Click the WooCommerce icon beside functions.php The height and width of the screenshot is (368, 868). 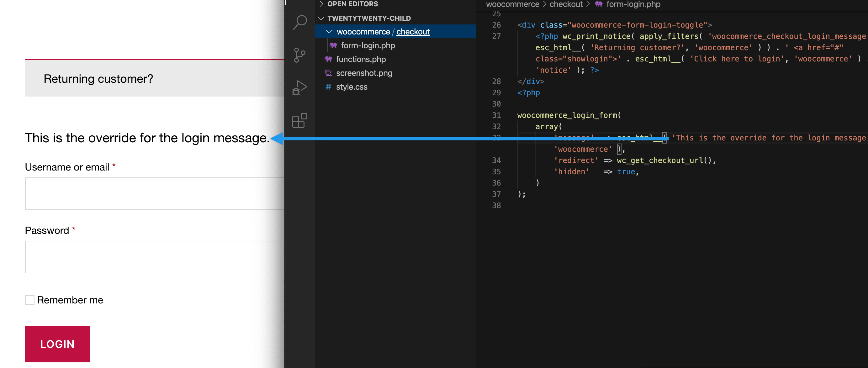point(328,59)
